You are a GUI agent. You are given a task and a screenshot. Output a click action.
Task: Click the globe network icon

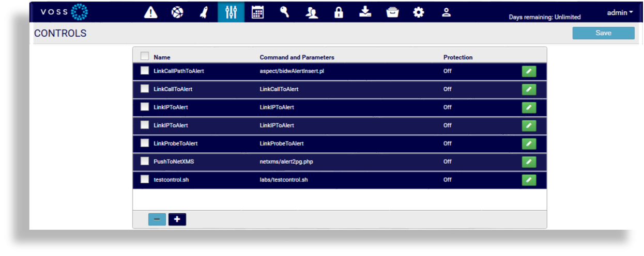tap(177, 12)
